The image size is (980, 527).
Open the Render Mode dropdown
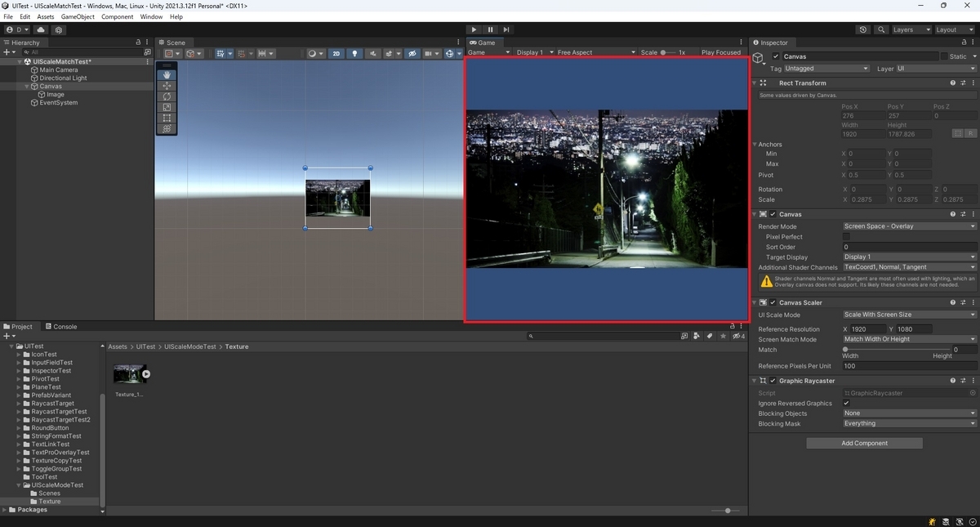pyautogui.click(x=909, y=226)
